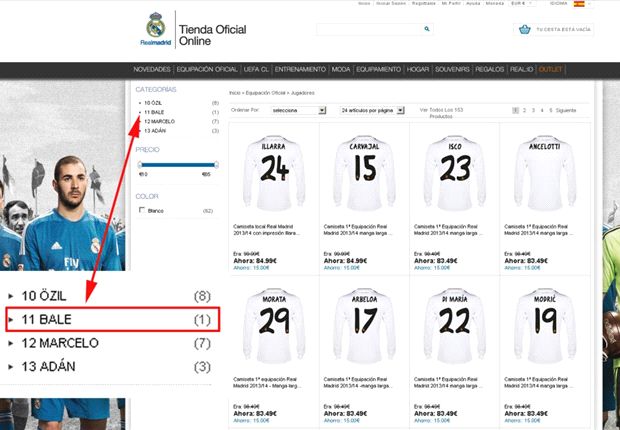
Task: Open the Arbeloa 17 shirt thumbnail
Action: pyautogui.click(x=364, y=326)
